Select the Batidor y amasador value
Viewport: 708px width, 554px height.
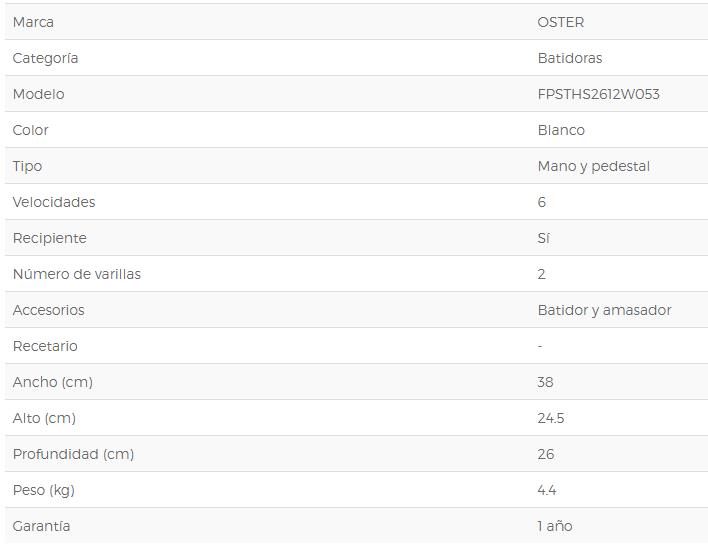[x=605, y=310]
